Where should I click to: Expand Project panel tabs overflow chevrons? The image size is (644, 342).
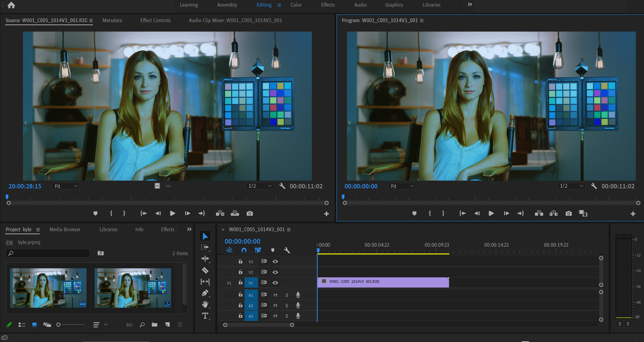(189, 229)
